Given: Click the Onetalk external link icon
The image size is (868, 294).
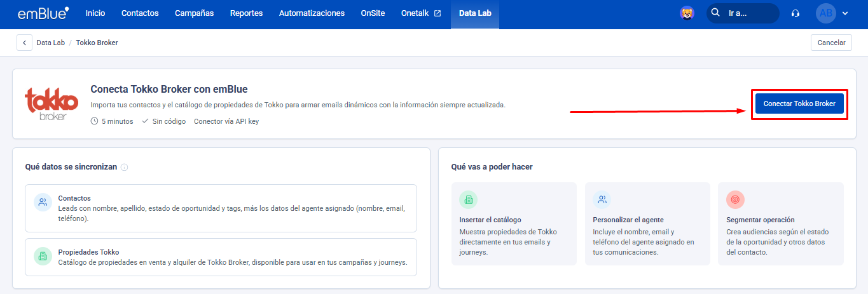Looking at the screenshot, I should tap(437, 13).
